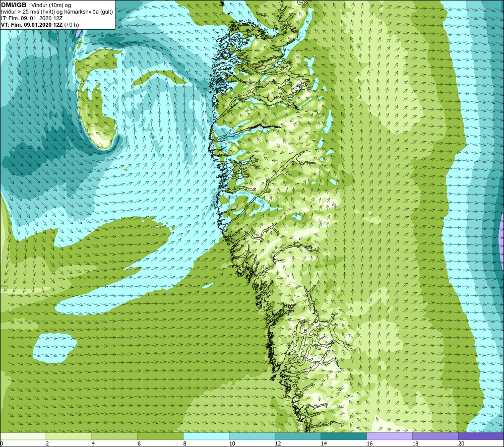Click the legend value '20'
This screenshot has width=504, height=447.
pyautogui.click(x=461, y=443)
